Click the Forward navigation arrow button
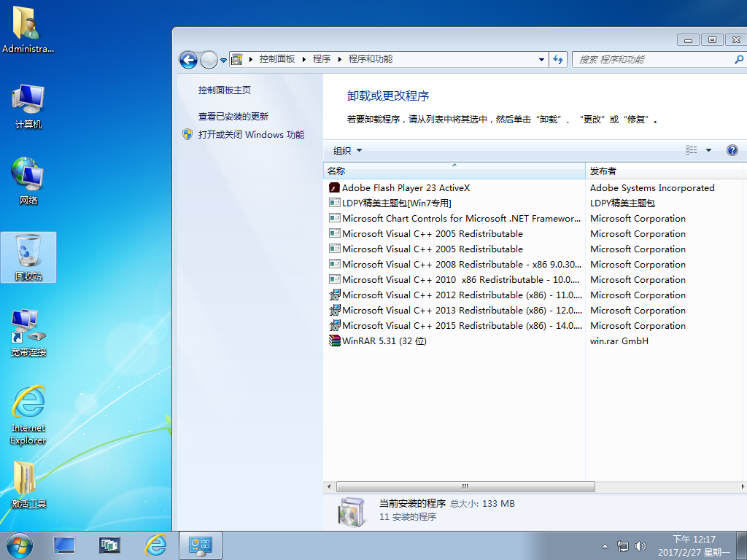747x560 pixels. 209,60
